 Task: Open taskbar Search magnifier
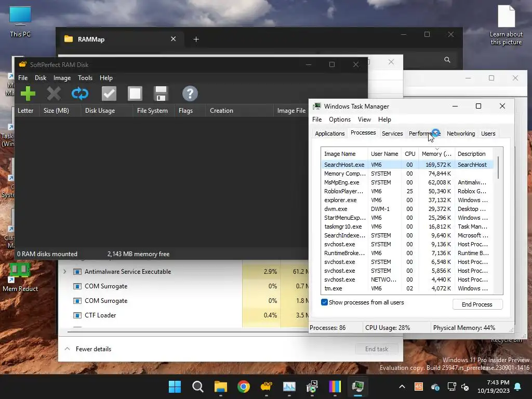pos(197,387)
